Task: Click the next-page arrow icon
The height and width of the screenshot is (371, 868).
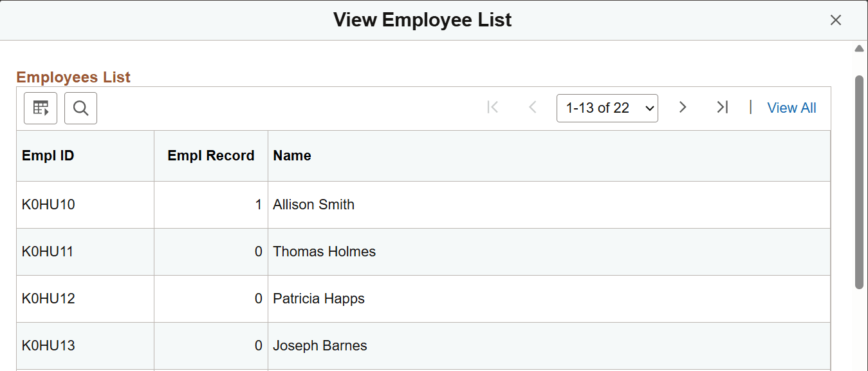Action: [682, 108]
